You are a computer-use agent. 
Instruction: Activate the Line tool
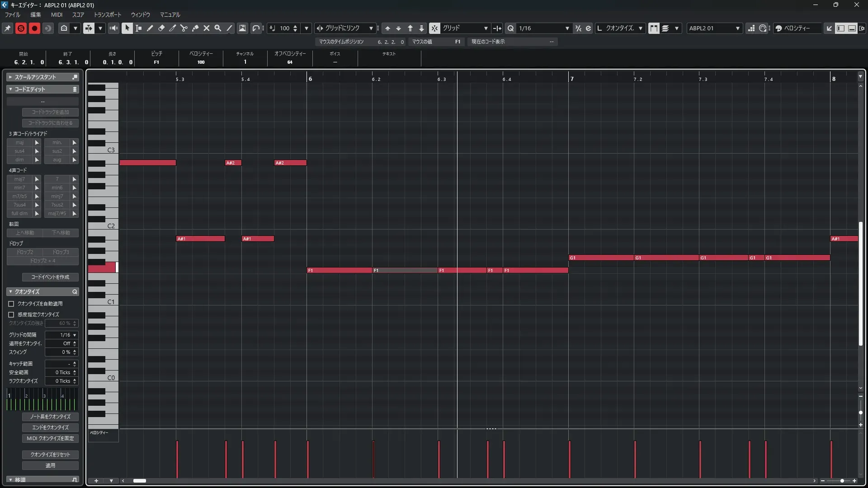pyautogui.click(x=230, y=28)
